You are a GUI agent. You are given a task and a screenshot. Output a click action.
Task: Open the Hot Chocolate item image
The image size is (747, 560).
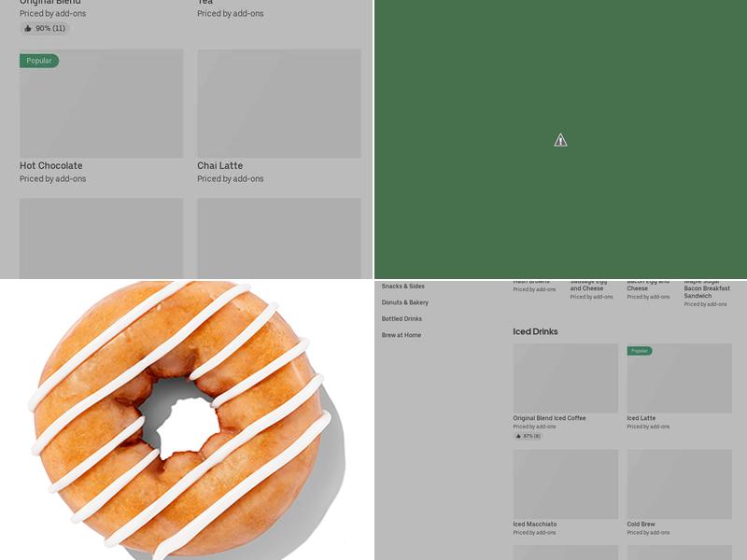[101, 104]
